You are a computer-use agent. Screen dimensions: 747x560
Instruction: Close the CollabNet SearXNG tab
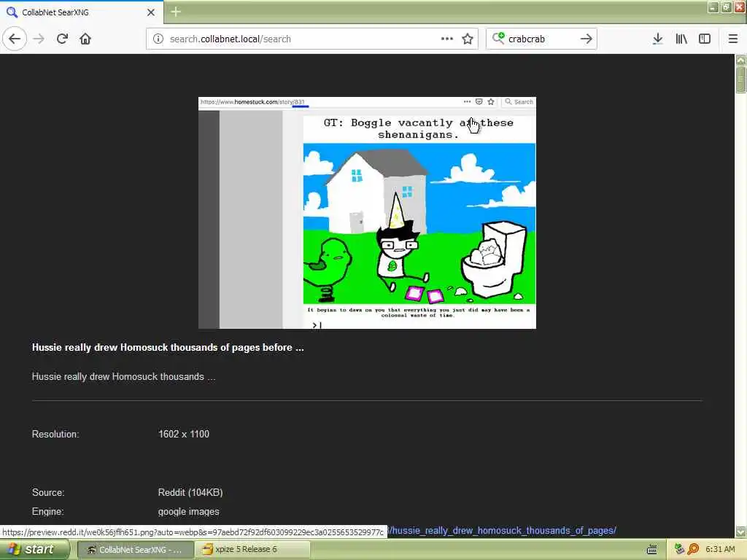[150, 12]
